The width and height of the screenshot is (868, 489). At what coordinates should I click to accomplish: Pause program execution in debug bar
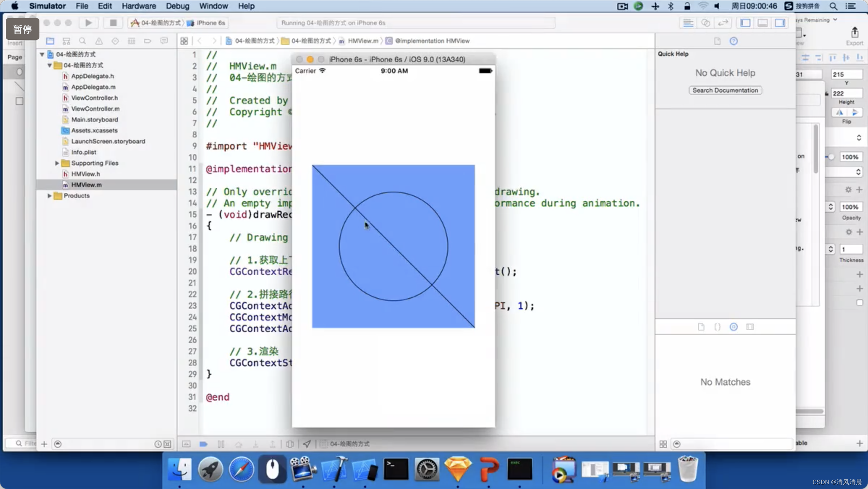(x=221, y=444)
